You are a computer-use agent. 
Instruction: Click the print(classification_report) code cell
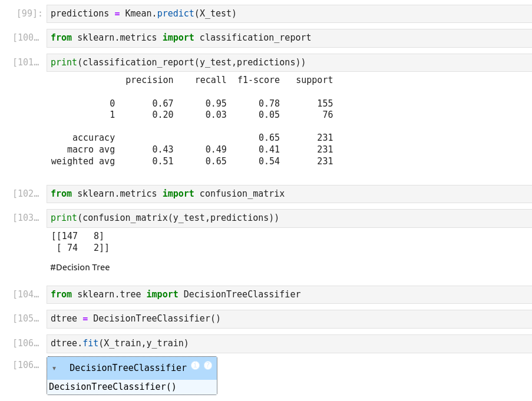point(289,62)
